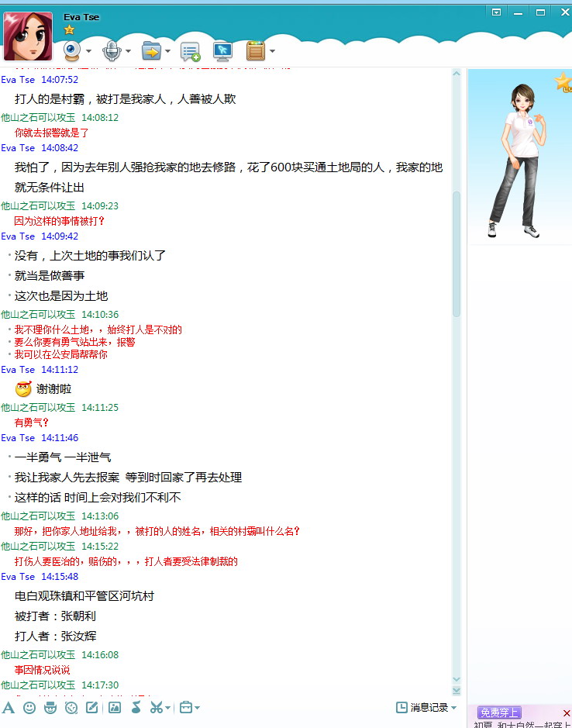Viewport: 572px width, 728px height.
Task: Expand the send file dropdown arrow
Action: 167,52
